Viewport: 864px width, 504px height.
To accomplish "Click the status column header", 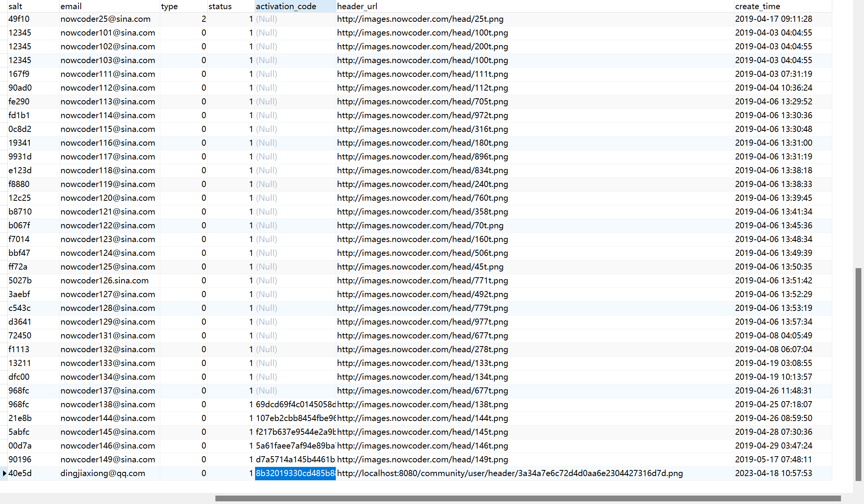I will point(231,6).
